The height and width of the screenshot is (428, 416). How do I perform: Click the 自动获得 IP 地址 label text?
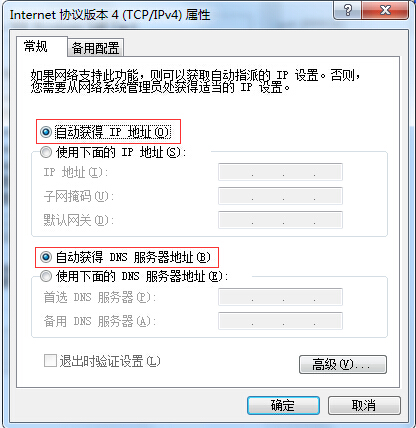click(x=113, y=132)
